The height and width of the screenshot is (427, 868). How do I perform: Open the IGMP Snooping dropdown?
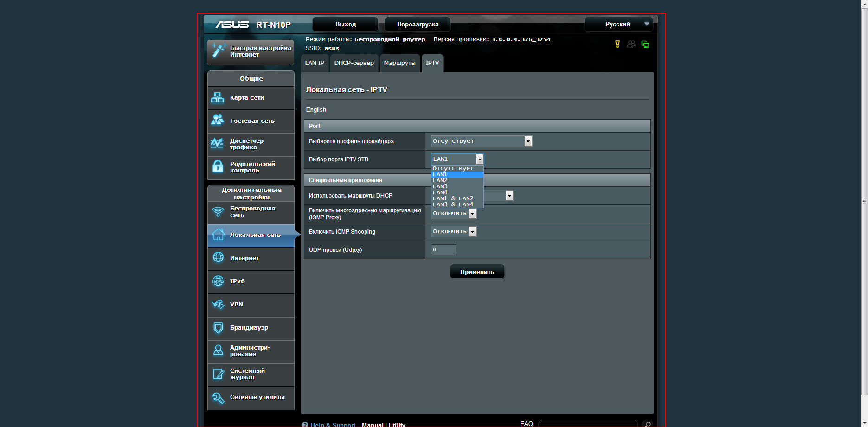click(453, 231)
